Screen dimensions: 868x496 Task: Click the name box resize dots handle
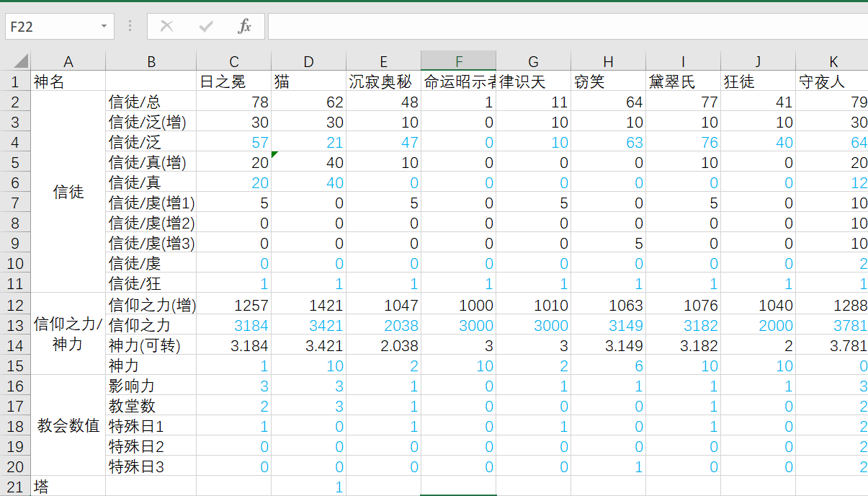[x=130, y=27]
